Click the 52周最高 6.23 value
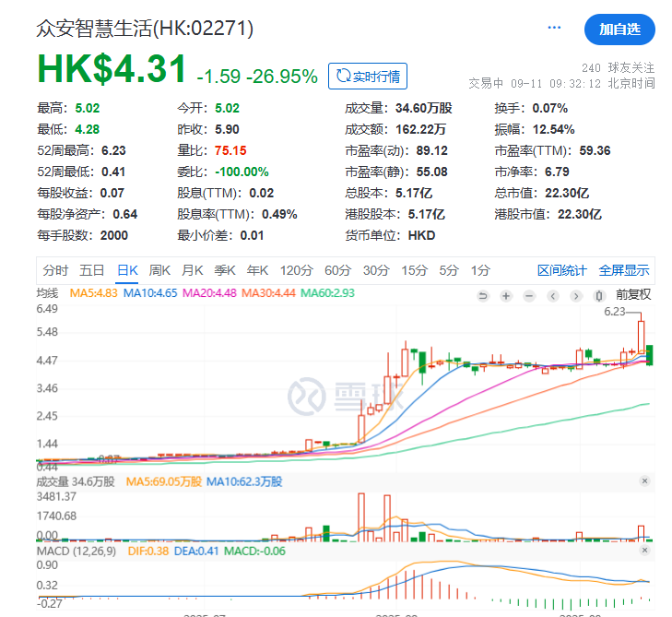 click(113, 150)
